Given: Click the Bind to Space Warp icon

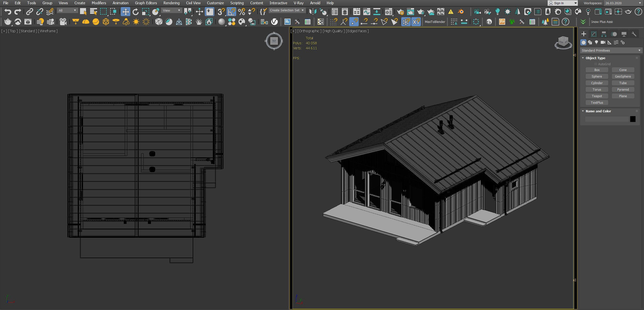Looking at the screenshot, I should pyautogui.click(x=50, y=12).
